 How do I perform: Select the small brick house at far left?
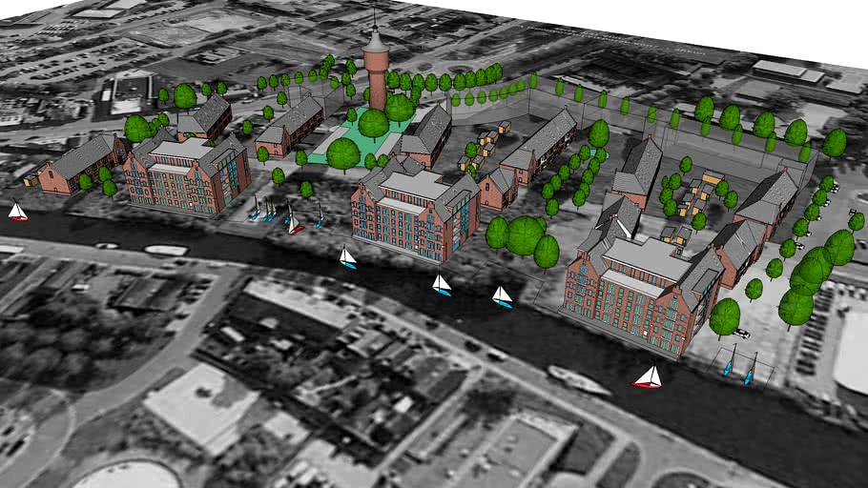coord(76,163)
